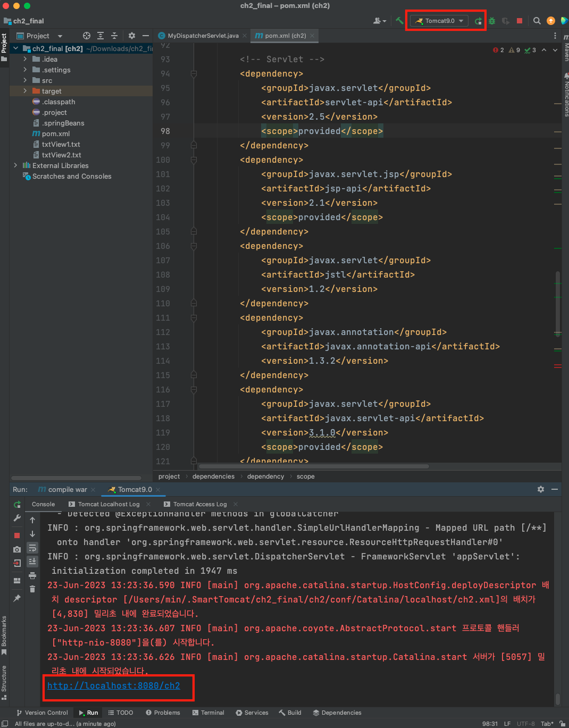
Task: Click up-arrow stack trace icon in console
Action: pyautogui.click(x=32, y=520)
